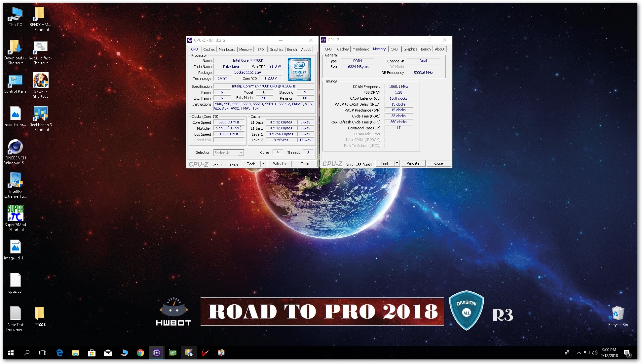The width and height of the screenshot is (642, 364).
Task: Open Mail app from taskbar
Action: point(108,353)
